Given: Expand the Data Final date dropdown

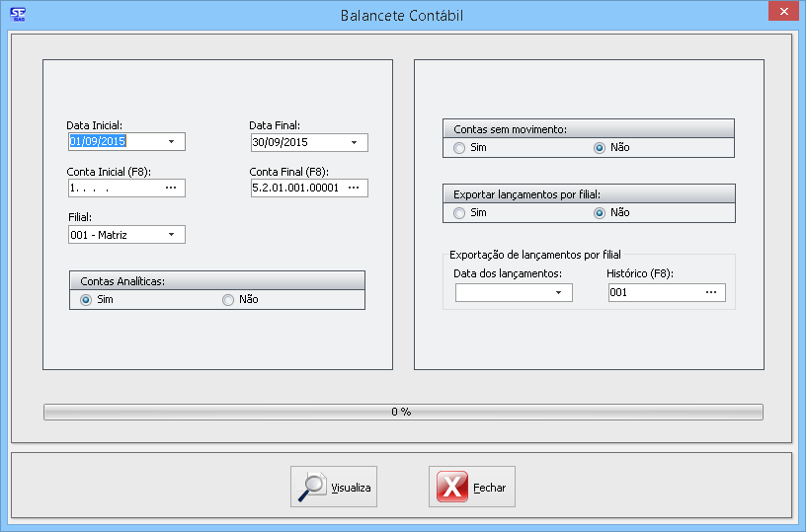Looking at the screenshot, I should (x=354, y=143).
